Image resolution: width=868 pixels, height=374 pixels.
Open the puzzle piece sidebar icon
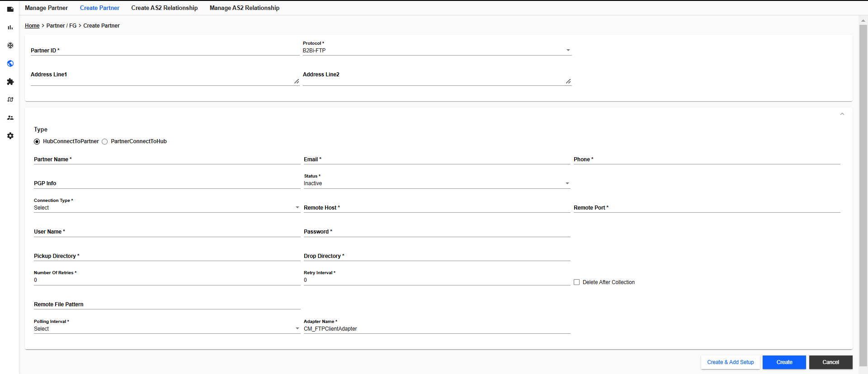point(10,81)
